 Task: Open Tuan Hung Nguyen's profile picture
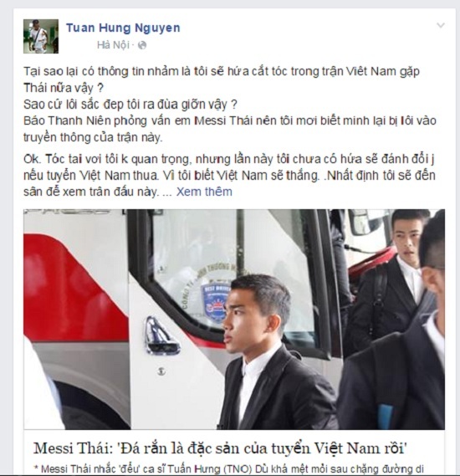tap(41, 37)
